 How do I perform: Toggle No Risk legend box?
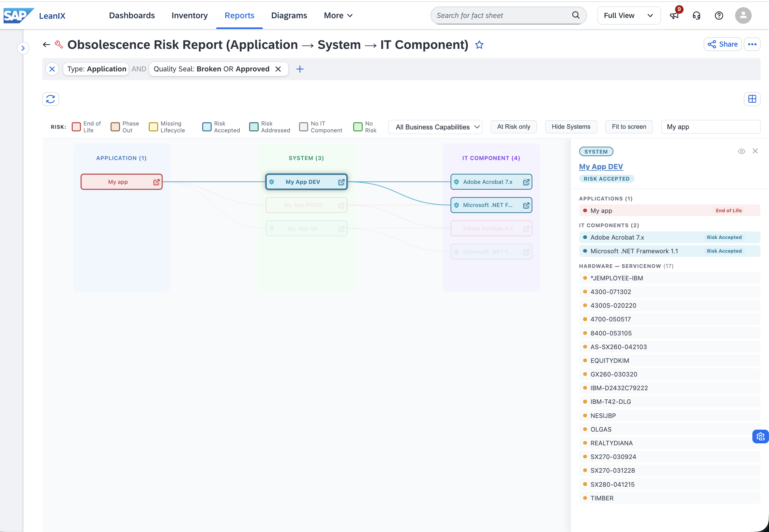click(x=358, y=127)
